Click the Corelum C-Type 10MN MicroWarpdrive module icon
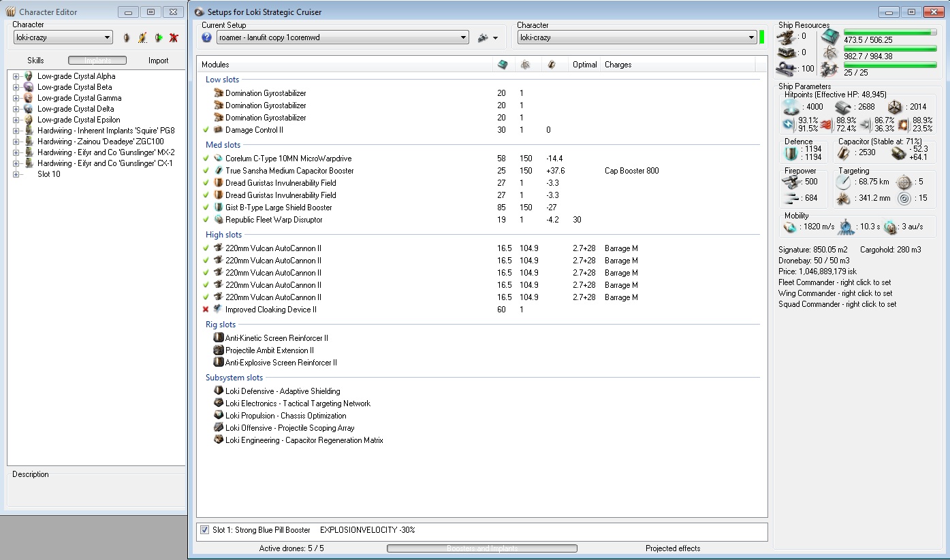Image resolution: width=950 pixels, height=560 pixels. coord(219,159)
